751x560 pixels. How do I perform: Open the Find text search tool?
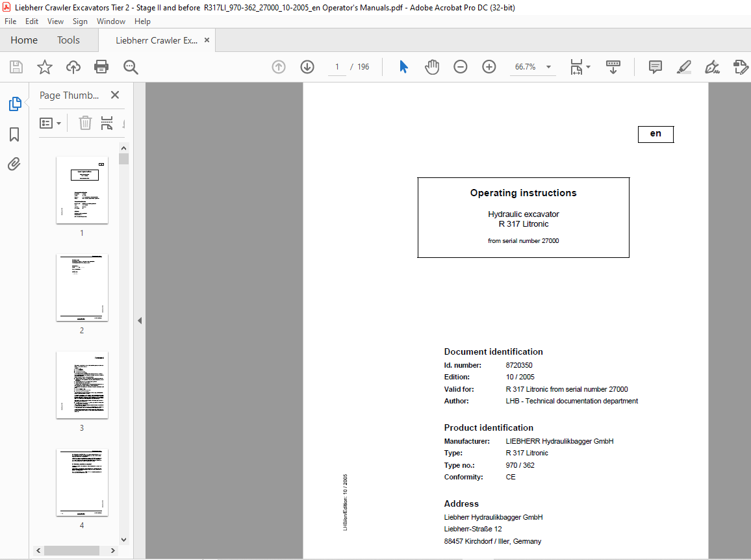(131, 67)
